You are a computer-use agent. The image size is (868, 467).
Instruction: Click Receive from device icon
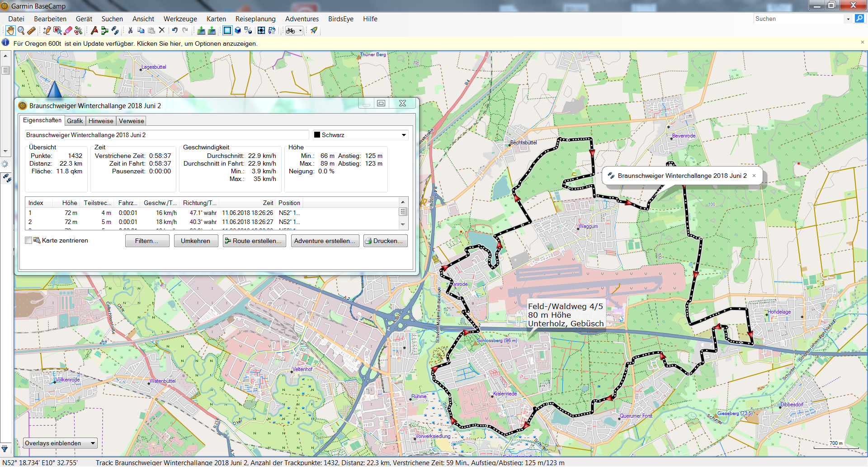pos(201,31)
